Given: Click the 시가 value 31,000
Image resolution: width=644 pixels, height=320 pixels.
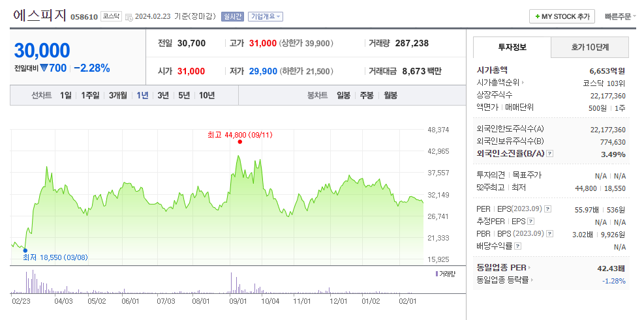Looking at the screenshot, I should pyautogui.click(x=191, y=72).
